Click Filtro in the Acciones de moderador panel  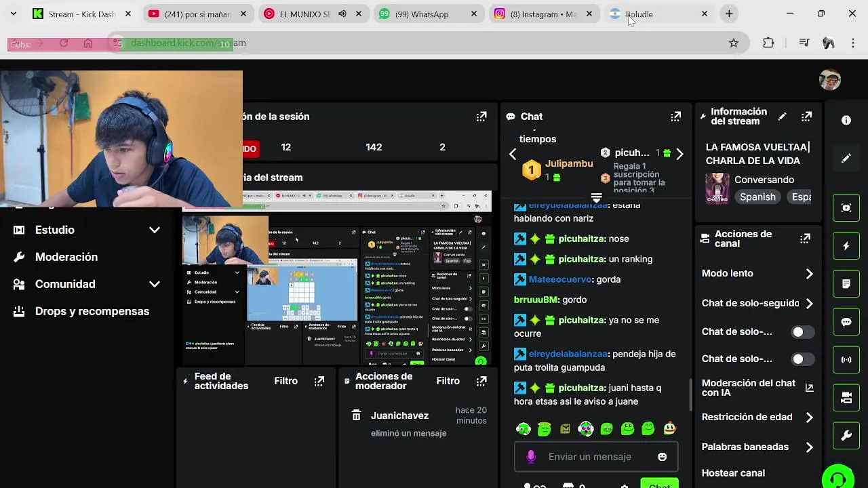(x=448, y=381)
